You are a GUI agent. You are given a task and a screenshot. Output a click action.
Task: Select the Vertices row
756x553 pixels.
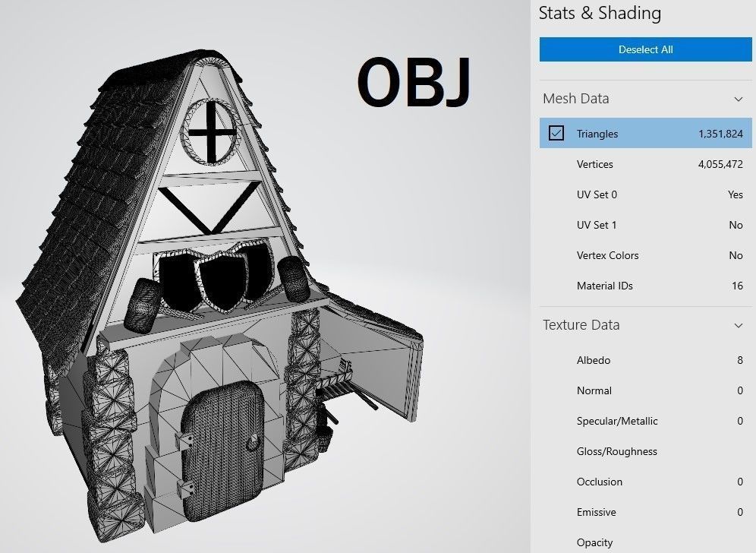point(646,164)
